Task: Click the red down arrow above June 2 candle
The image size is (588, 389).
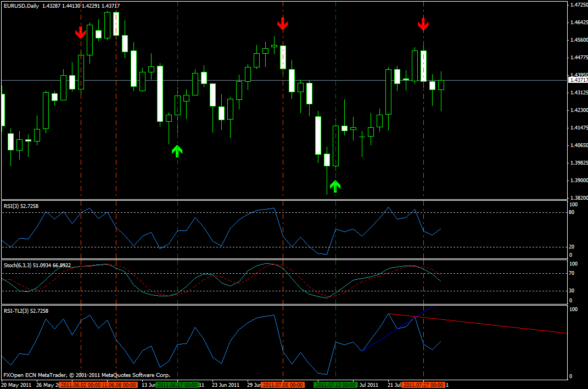Action: pos(81,32)
